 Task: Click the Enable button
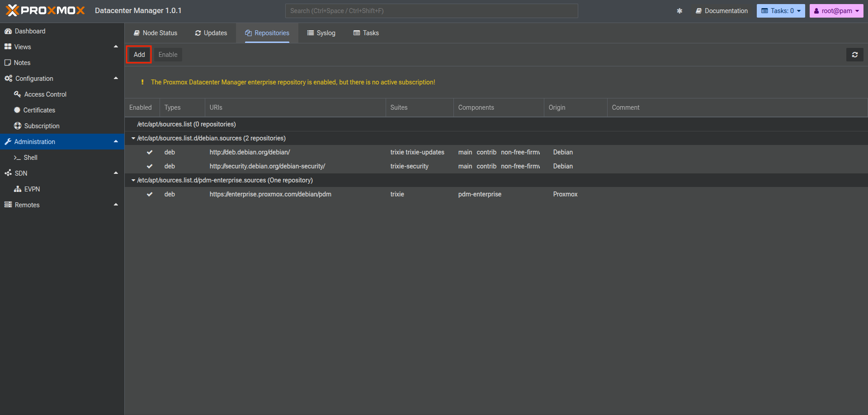168,55
